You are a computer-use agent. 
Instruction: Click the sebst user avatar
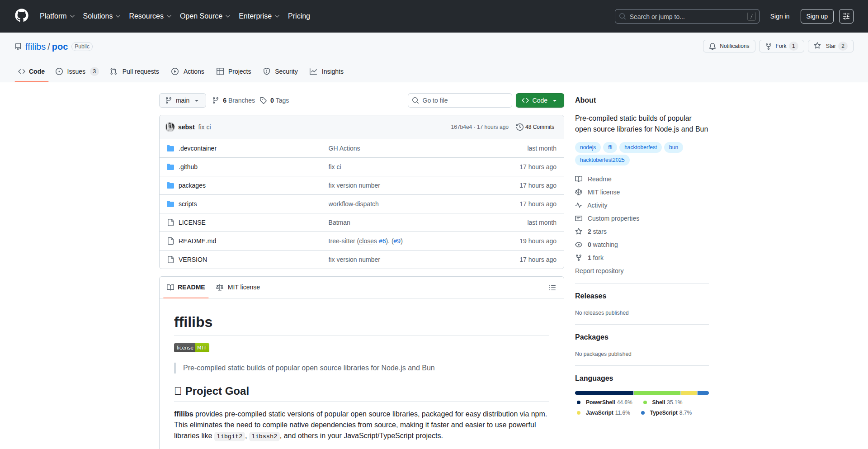[x=170, y=127]
